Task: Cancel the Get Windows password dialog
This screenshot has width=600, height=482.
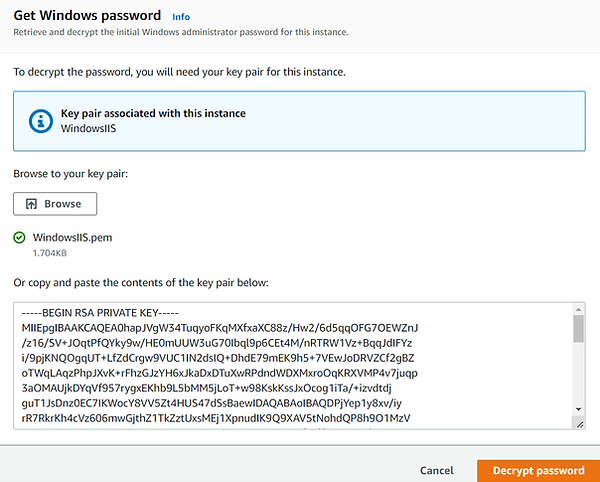Action: [437, 471]
